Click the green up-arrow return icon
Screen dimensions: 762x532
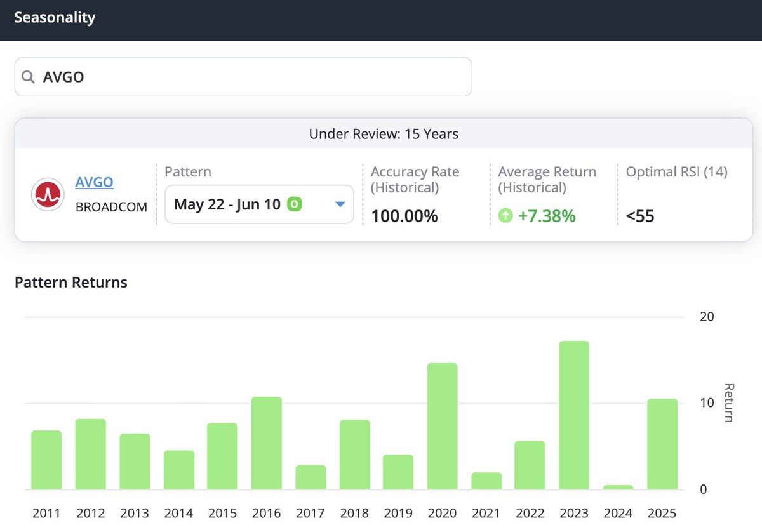pyautogui.click(x=505, y=216)
